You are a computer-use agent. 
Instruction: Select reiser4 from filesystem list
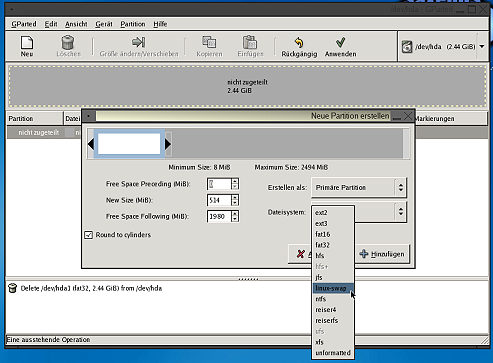(333, 310)
